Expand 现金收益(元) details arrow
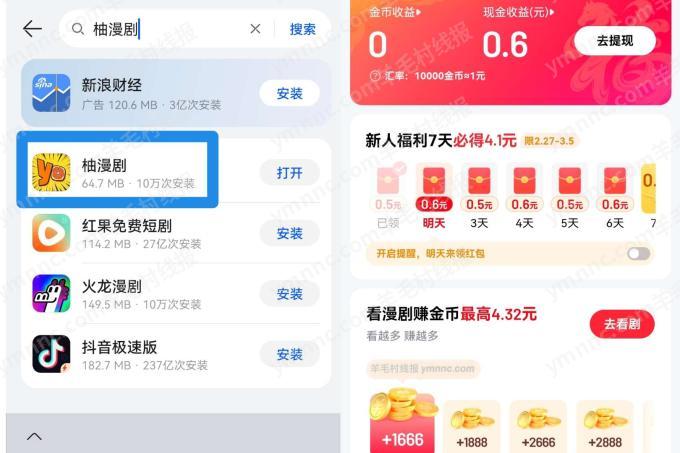The height and width of the screenshot is (453, 680). 552,12
